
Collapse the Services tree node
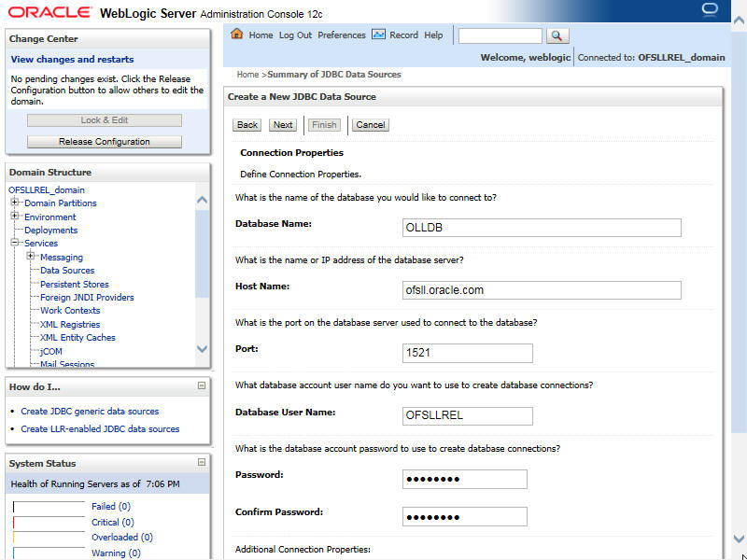point(15,243)
